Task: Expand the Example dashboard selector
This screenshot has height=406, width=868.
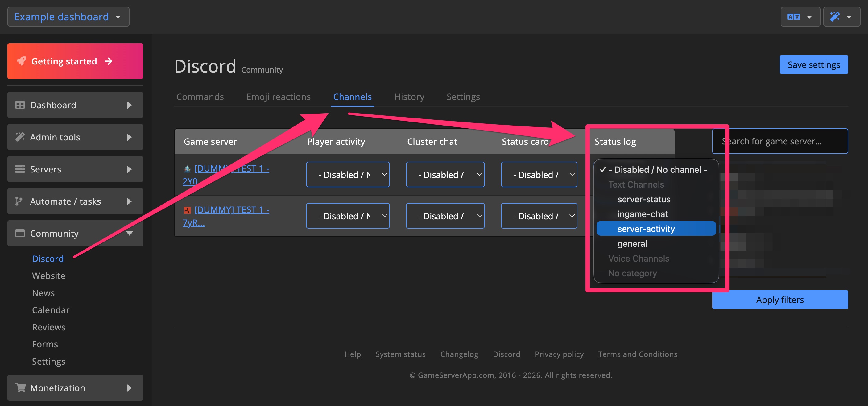Action: click(68, 17)
